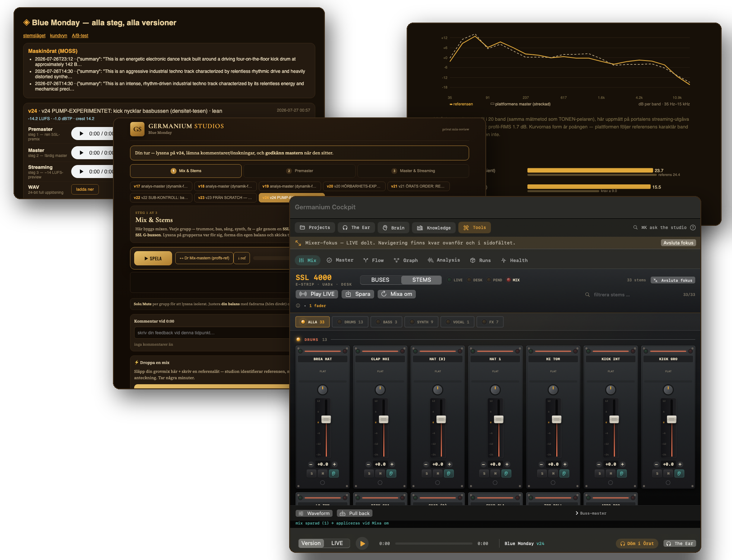The width and height of the screenshot is (732, 560).
Task: Mute the HAT (D) channel
Action: tap(438, 473)
